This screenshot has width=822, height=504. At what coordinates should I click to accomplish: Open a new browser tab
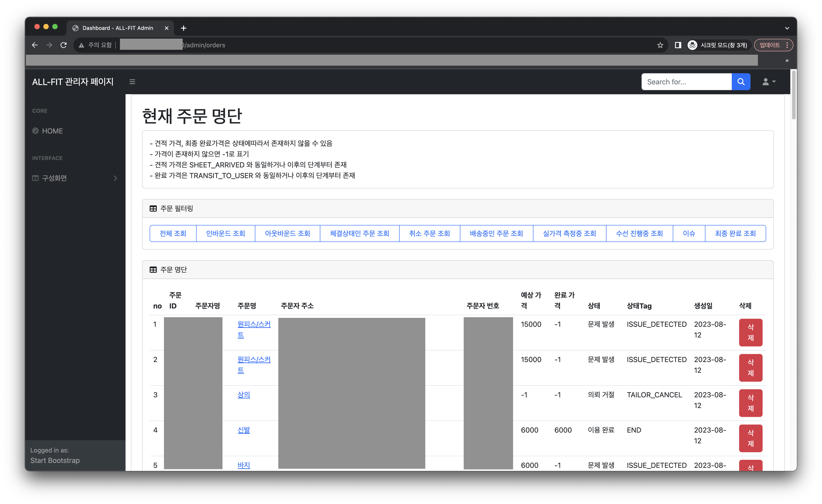pos(183,28)
